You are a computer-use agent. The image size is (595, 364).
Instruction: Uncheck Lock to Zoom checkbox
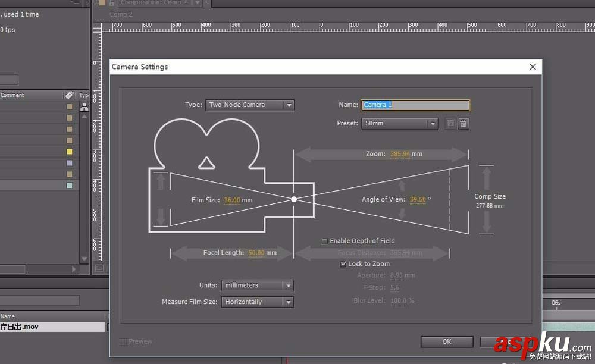[343, 264]
